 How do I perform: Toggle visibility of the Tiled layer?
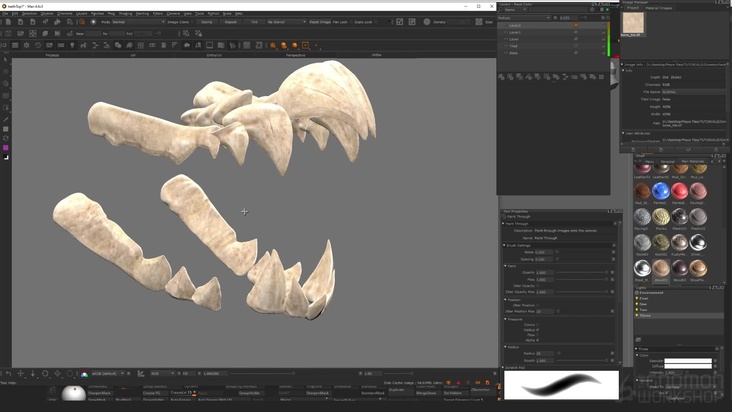pyautogui.click(x=506, y=46)
